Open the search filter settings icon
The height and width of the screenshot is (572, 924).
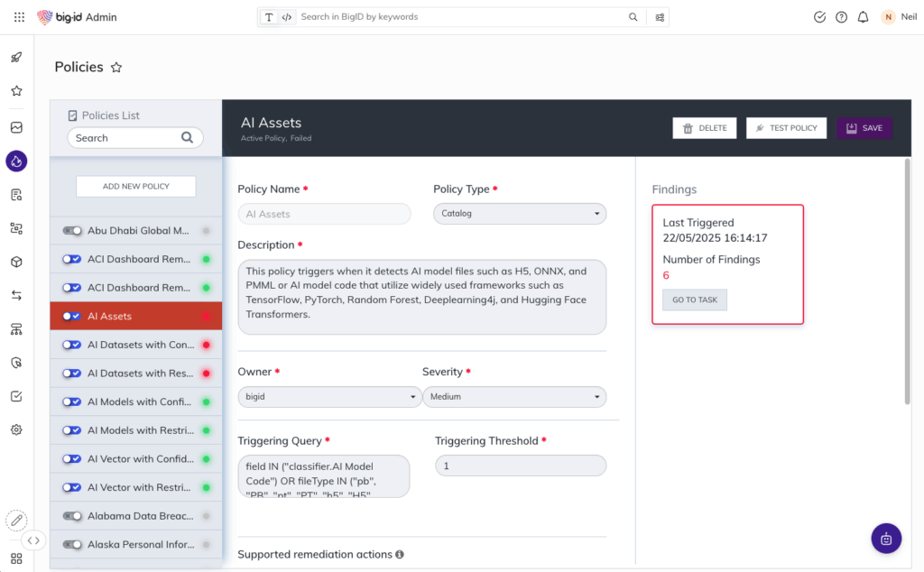[661, 17]
